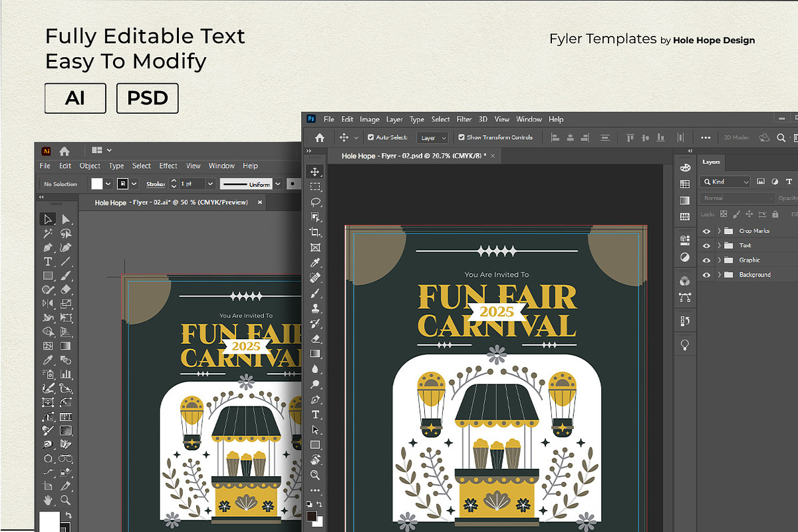Select the Spot Healing Brush in Photoshop
Viewport: 798px width, 532px height.
315,277
